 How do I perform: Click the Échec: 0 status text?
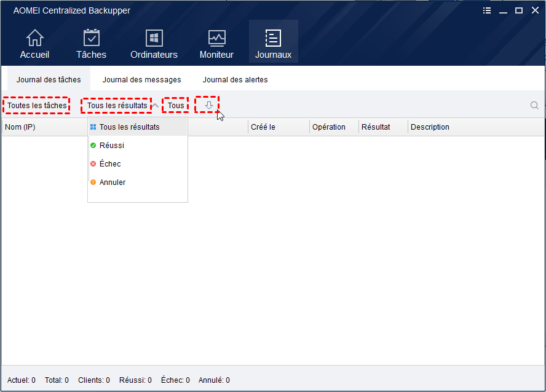(175, 380)
